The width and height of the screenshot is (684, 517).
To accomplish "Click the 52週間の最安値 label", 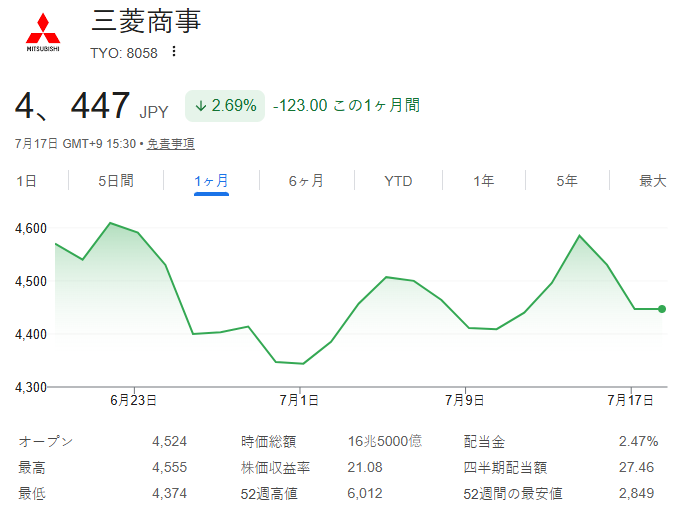I will coord(513,493).
